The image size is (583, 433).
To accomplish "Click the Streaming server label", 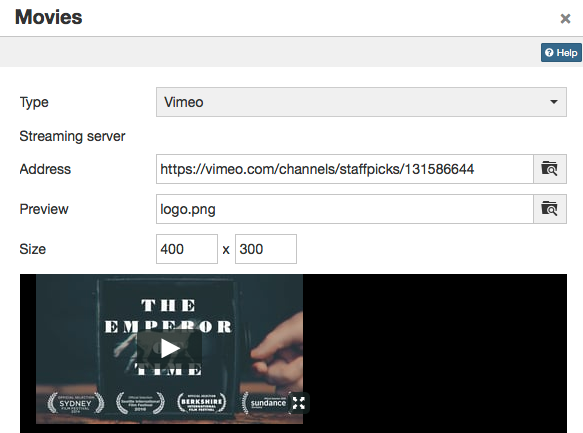I will 72,136.
